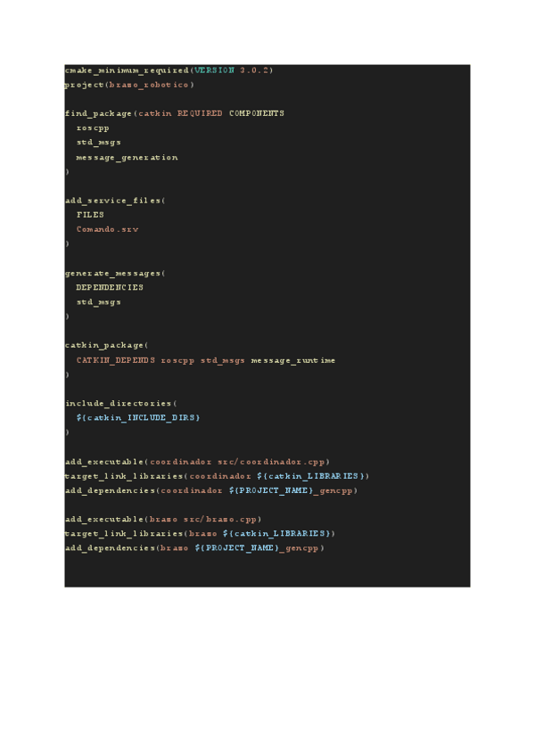
Task: Click add_executable brazo src/brazo.cpp line
Action: (x=163, y=519)
